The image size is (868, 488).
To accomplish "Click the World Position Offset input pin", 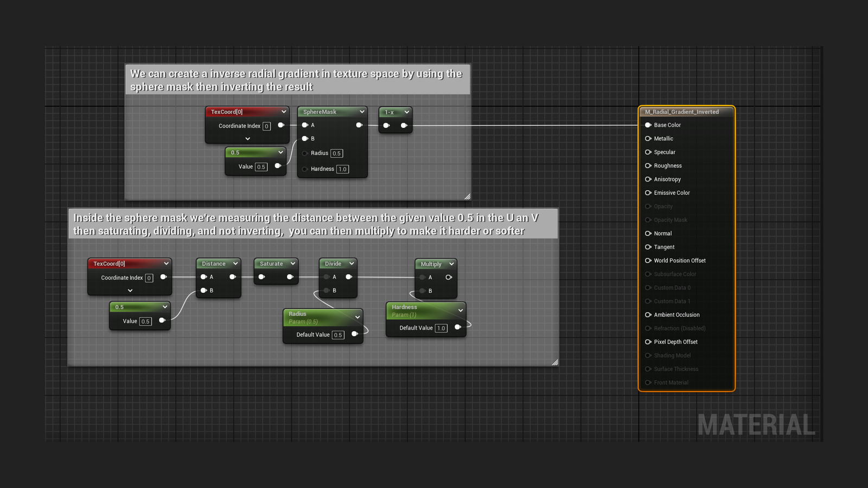I will point(648,261).
